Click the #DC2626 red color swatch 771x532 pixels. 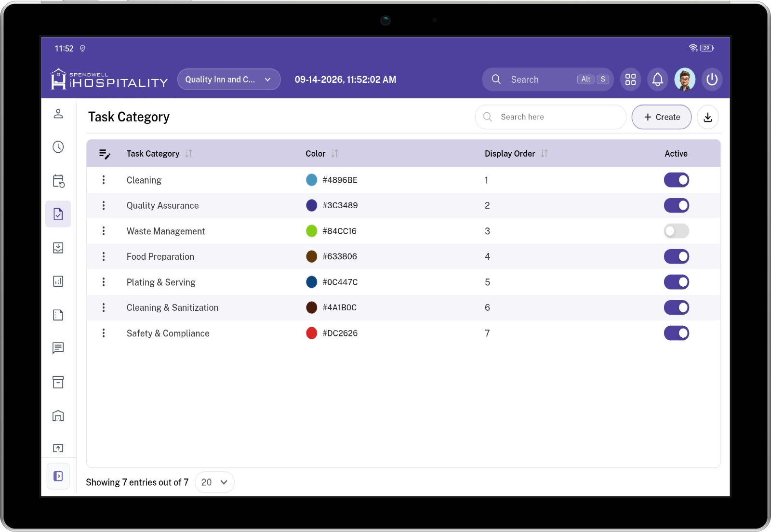[x=312, y=333]
